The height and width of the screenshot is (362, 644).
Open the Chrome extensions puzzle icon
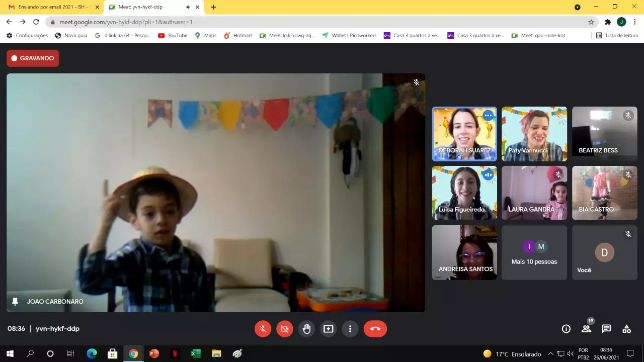coord(608,22)
